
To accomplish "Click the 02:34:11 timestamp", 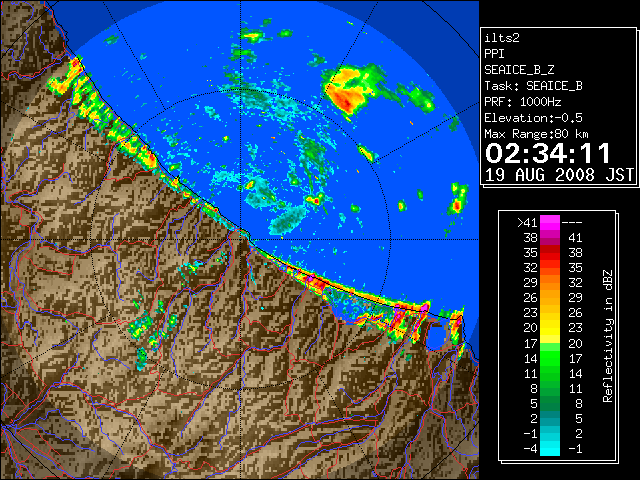I will [548, 154].
